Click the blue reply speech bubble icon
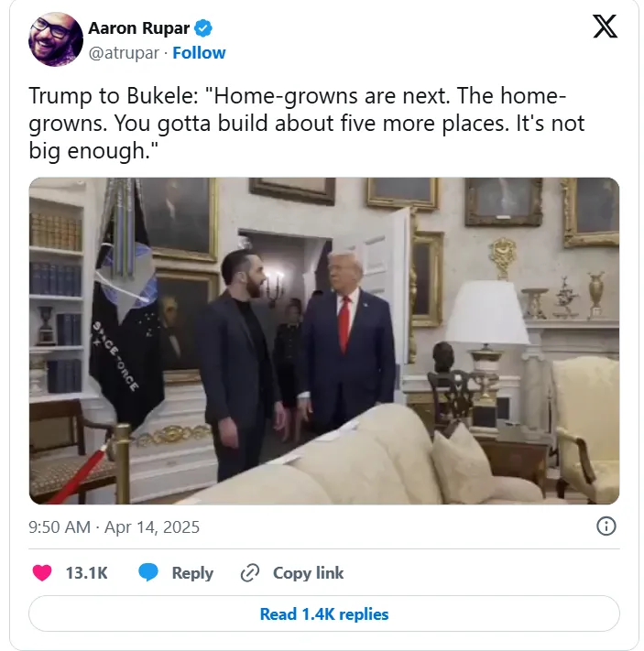The image size is (644, 651). click(148, 572)
